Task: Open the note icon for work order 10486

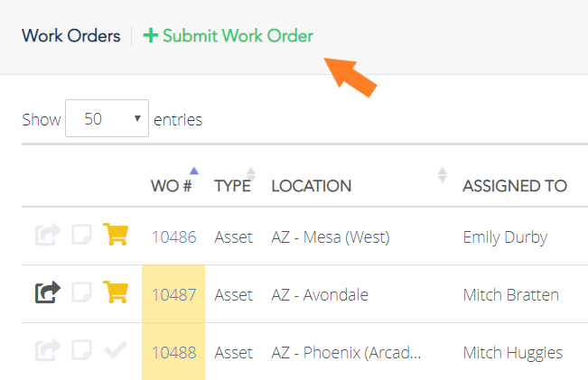Action: click(82, 235)
